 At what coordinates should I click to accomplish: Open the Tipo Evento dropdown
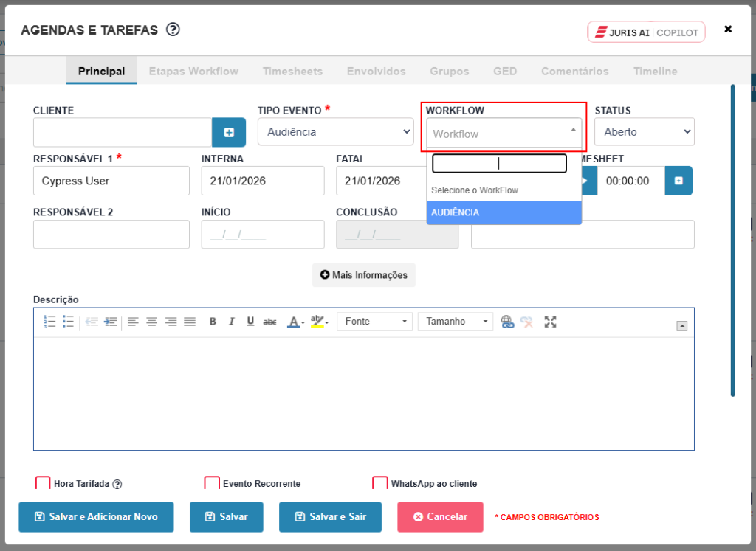[x=335, y=131]
